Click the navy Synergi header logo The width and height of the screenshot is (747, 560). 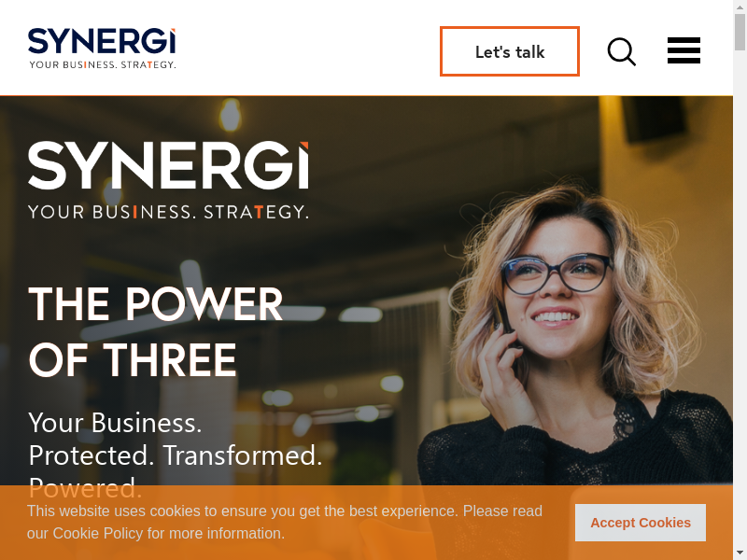(102, 41)
